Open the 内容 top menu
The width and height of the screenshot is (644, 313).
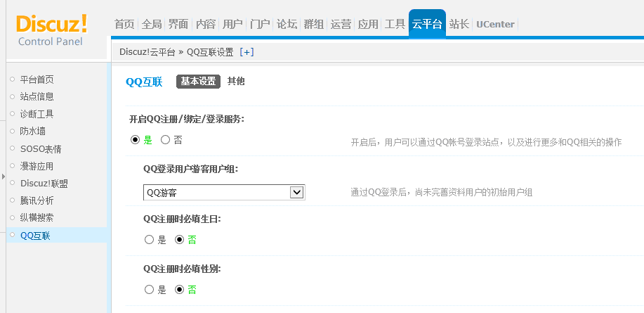coord(205,24)
